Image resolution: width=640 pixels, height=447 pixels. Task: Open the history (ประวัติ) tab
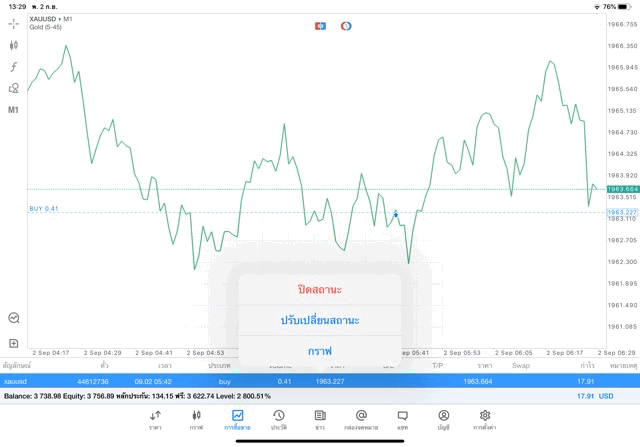278,419
